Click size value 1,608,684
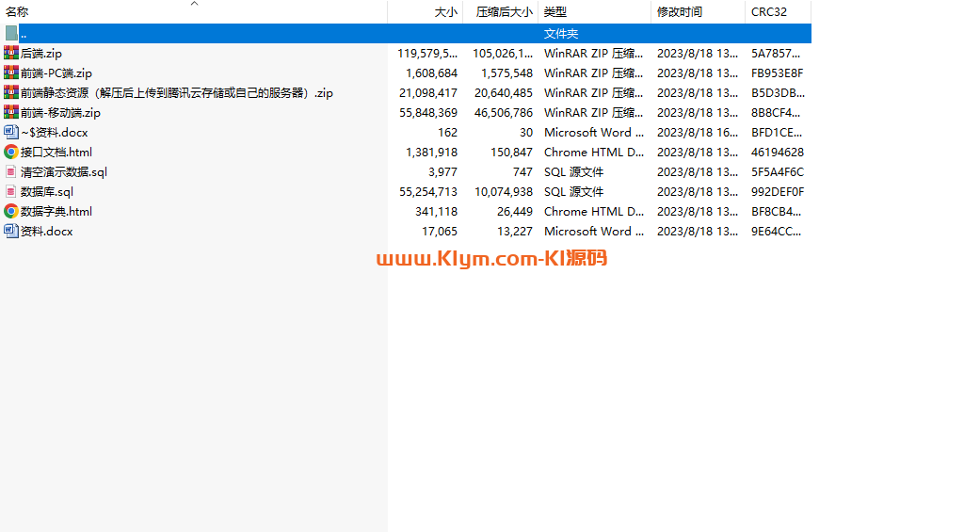The image size is (980, 532). pos(431,73)
